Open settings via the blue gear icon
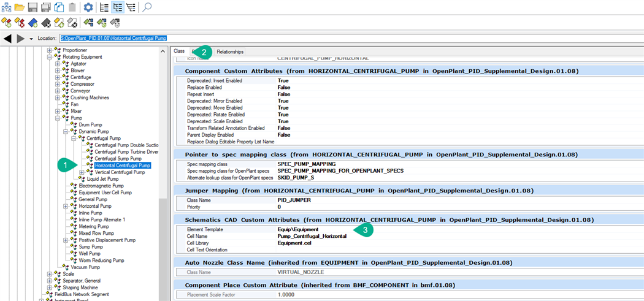 tap(88, 7)
